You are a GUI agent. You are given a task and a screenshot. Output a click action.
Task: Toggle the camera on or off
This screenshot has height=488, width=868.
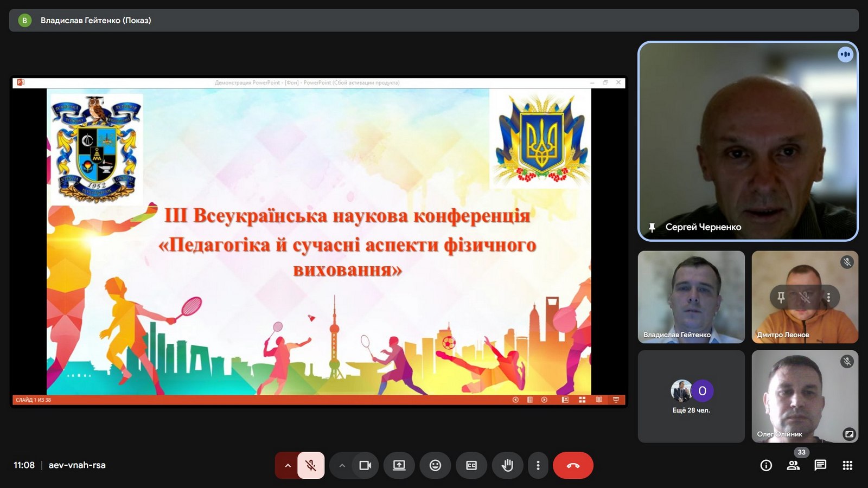tap(365, 465)
